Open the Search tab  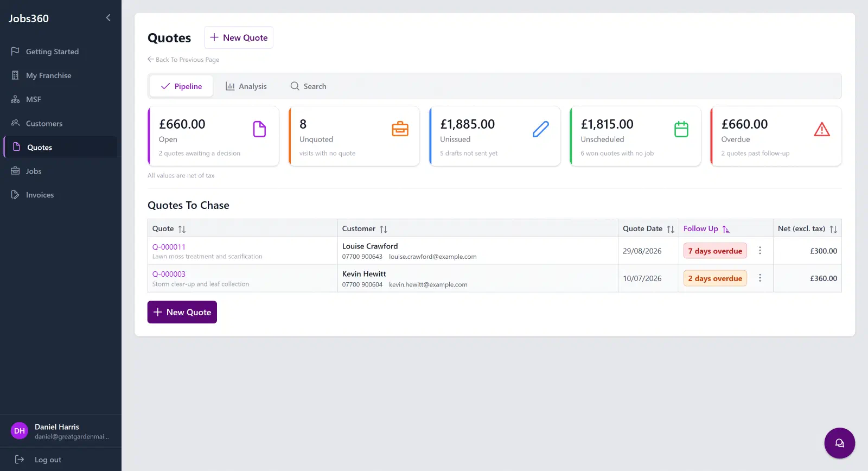(x=308, y=86)
